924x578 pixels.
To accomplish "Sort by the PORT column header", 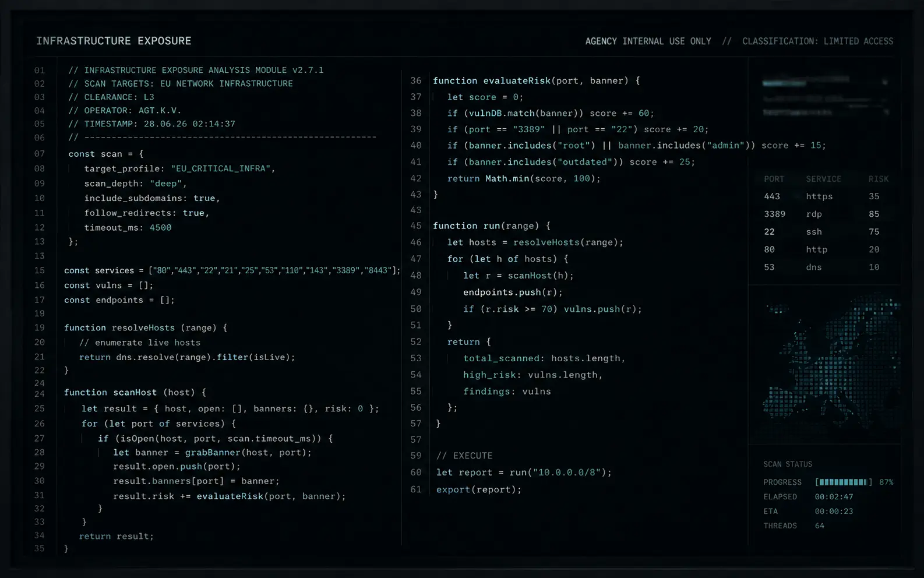I will tap(774, 179).
